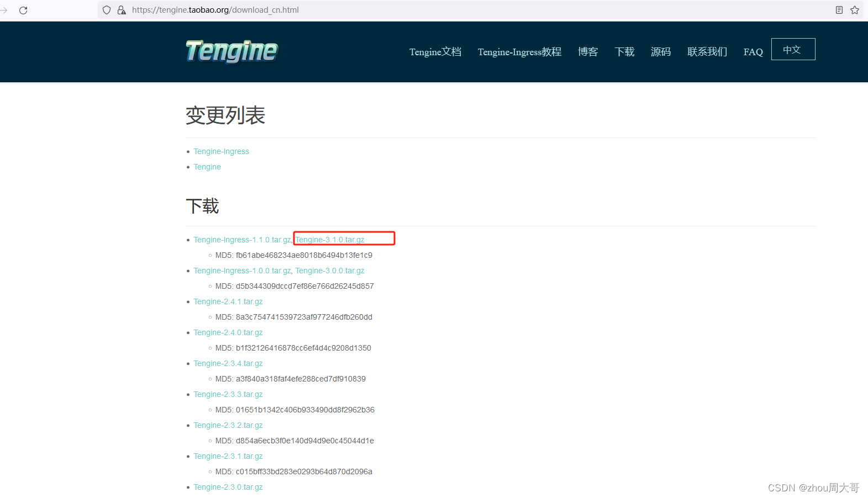Click MD5 value d5b344309dccd7ef86e766d26245d857

[305, 286]
